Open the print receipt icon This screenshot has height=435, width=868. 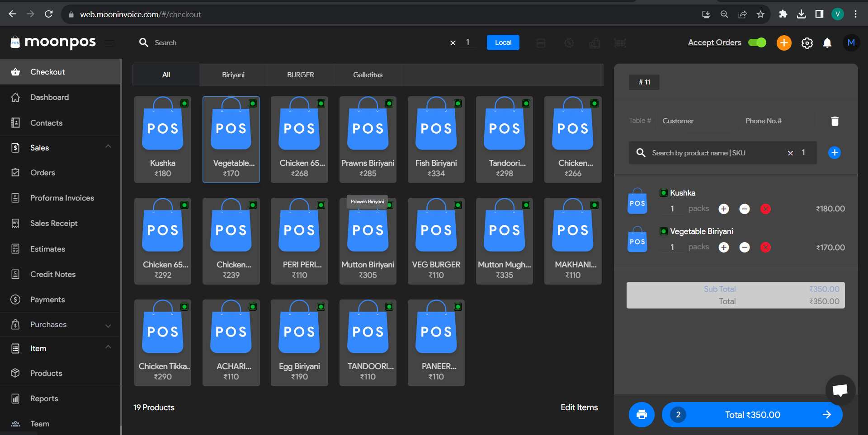pos(641,414)
